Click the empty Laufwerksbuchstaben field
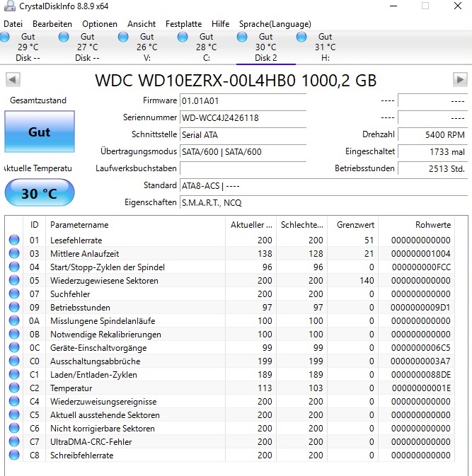Image resolution: width=472 pixels, height=476 pixels. (243, 168)
